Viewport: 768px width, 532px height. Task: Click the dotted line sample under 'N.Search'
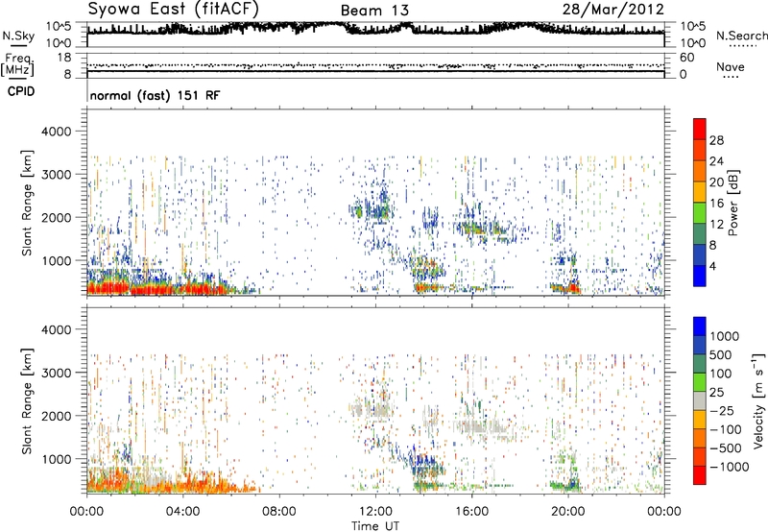pyautogui.click(x=742, y=46)
